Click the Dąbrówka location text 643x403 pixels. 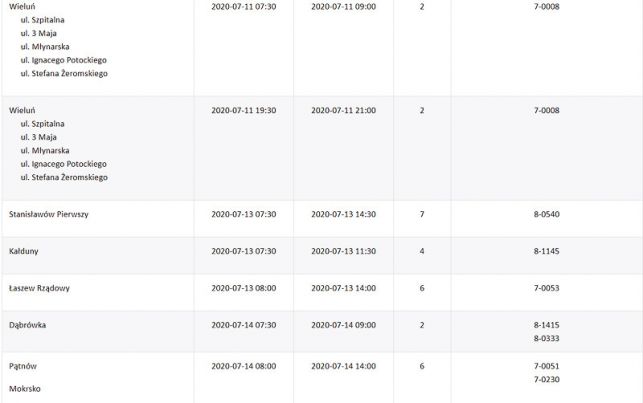27,325
